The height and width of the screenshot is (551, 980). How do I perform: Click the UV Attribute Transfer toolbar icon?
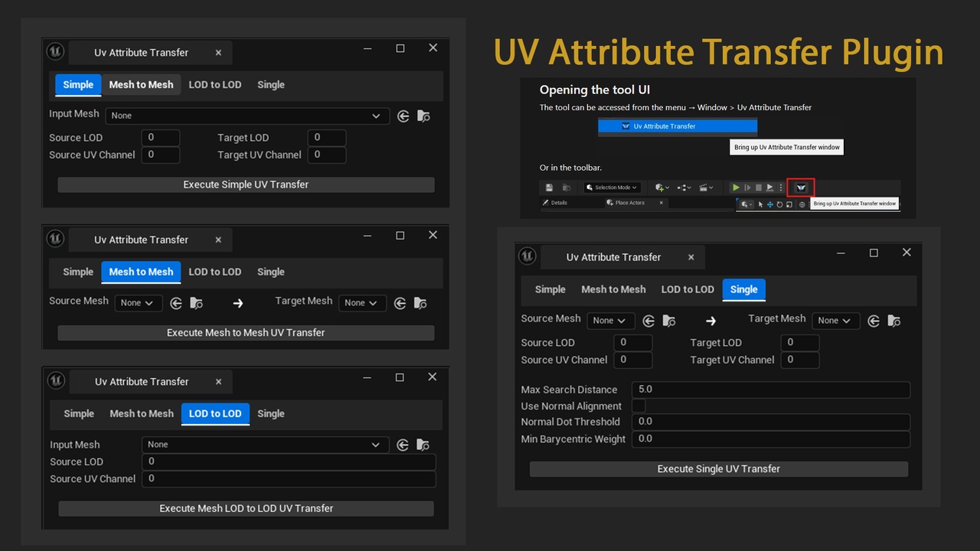801,187
